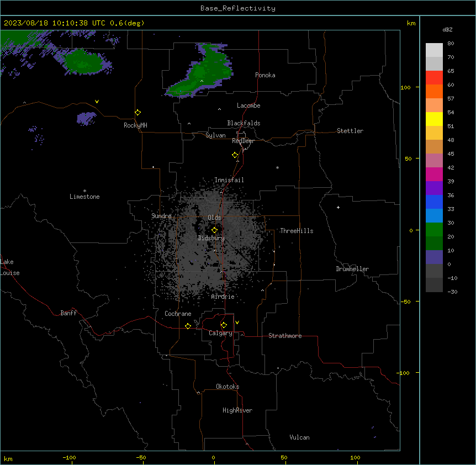Select the bright green swatch in dBZ legend
This screenshot has height=465, width=476.
pyautogui.click(x=434, y=230)
